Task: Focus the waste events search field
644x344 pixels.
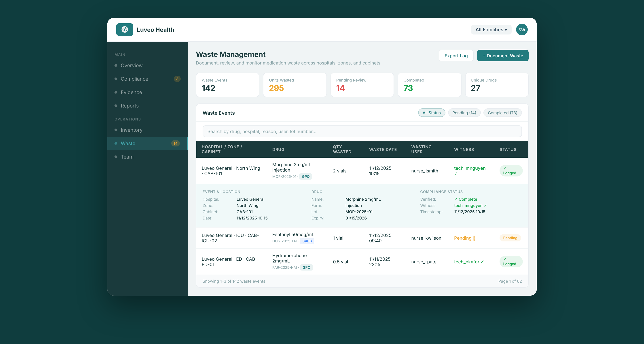Action: (362, 131)
